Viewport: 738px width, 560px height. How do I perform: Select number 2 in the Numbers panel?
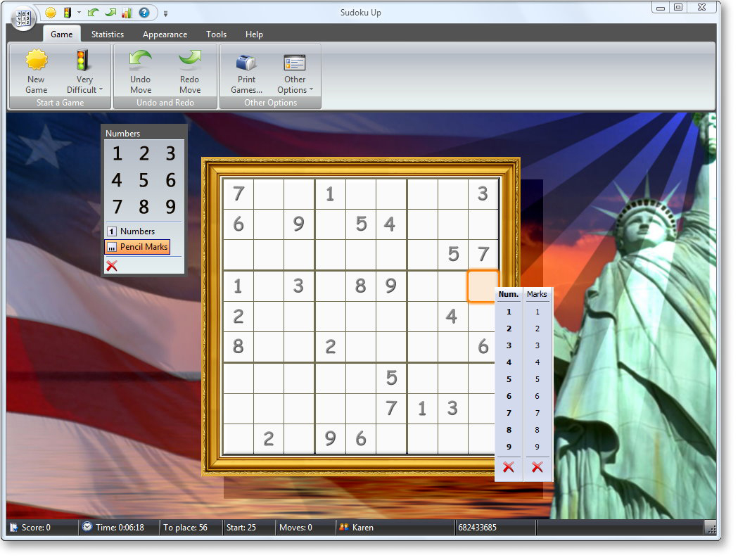point(144,153)
